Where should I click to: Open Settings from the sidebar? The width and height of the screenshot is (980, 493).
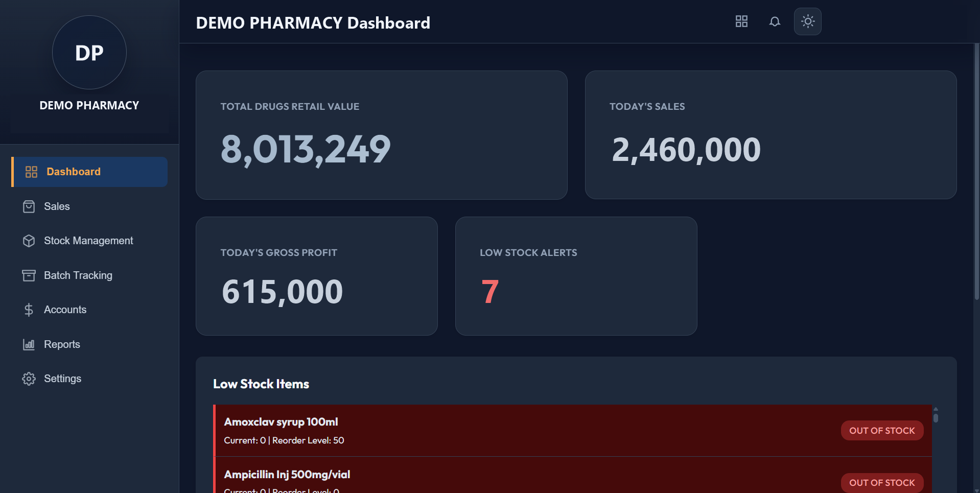89,379
